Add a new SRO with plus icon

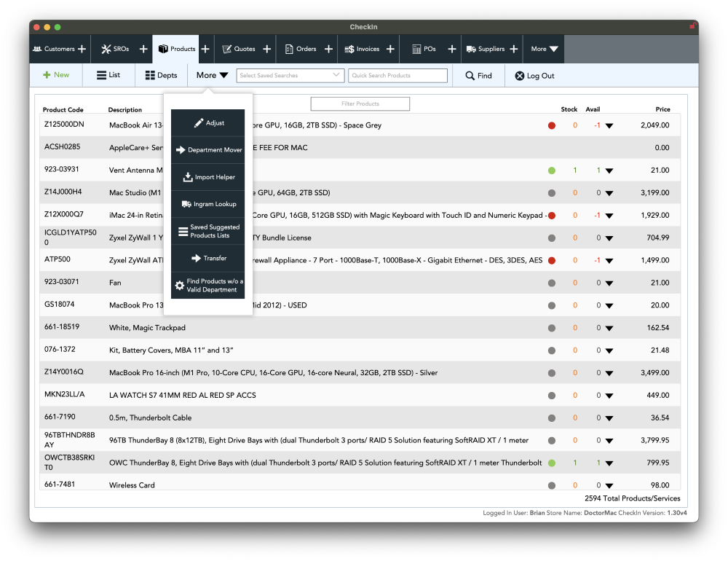[x=143, y=50]
